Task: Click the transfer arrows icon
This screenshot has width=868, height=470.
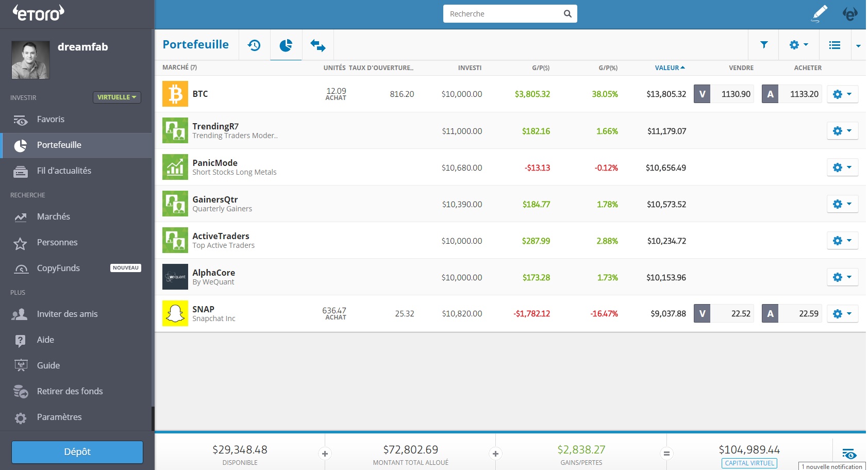Action: pyautogui.click(x=318, y=45)
